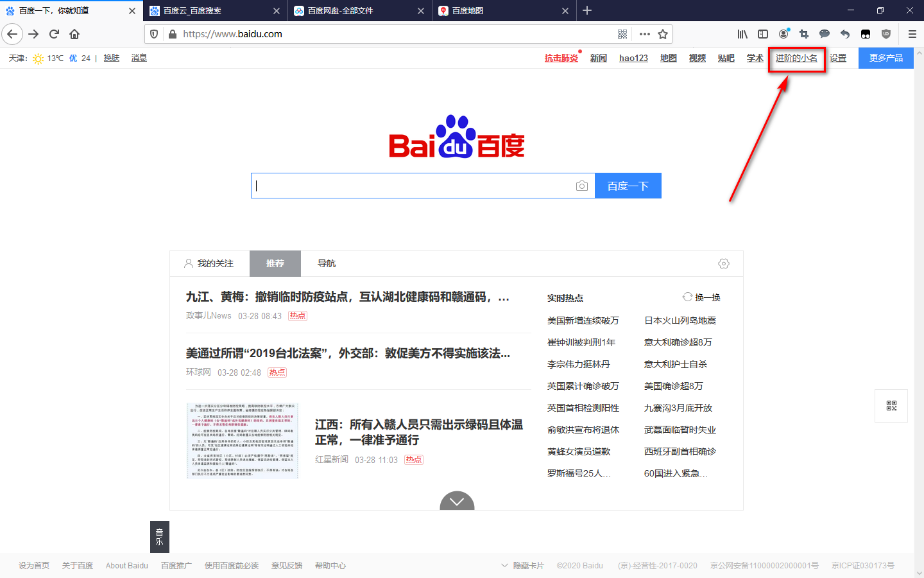
Task: Expand news feed with down chevron
Action: (457, 501)
